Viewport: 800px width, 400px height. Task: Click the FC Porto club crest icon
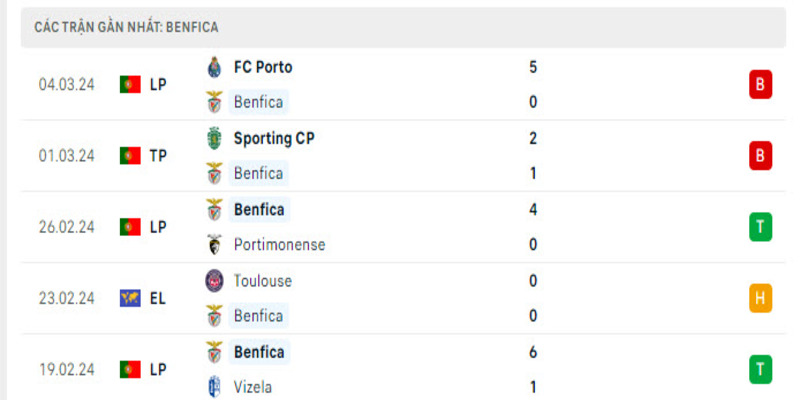tap(213, 68)
